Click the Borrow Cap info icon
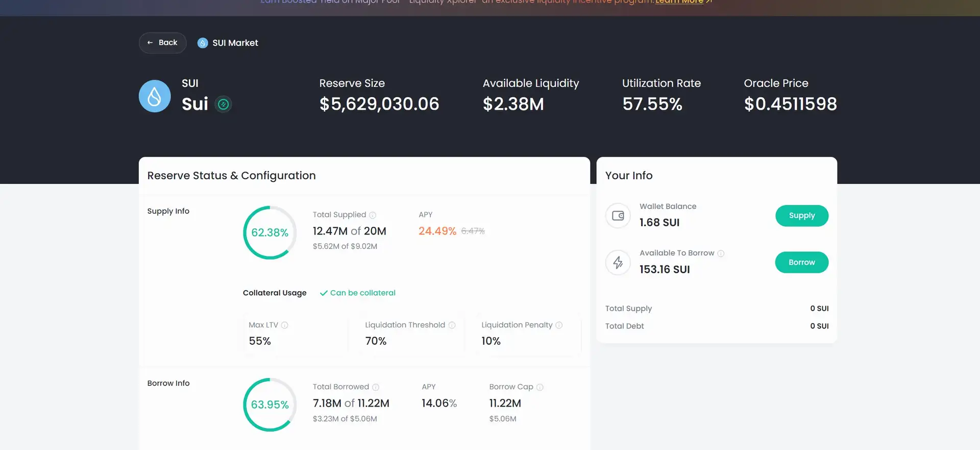This screenshot has width=980, height=450. [x=540, y=387]
